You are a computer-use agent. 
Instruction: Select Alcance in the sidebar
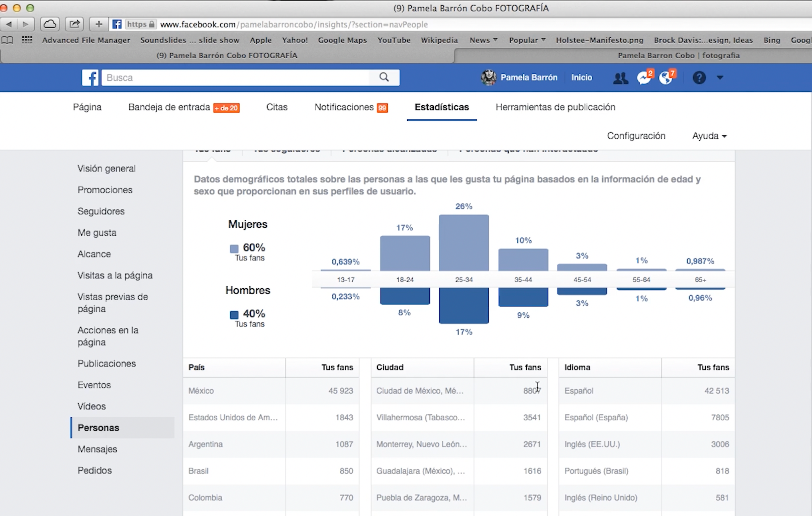(x=94, y=254)
